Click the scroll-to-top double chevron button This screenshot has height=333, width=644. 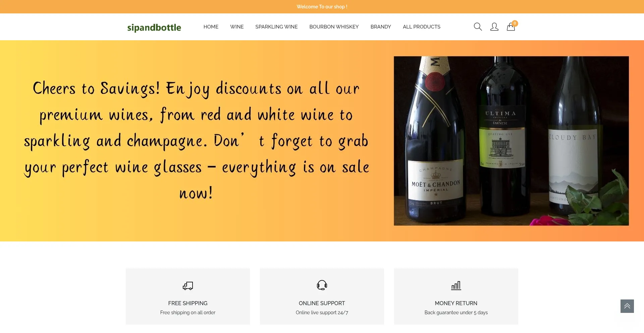coord(627,306)
